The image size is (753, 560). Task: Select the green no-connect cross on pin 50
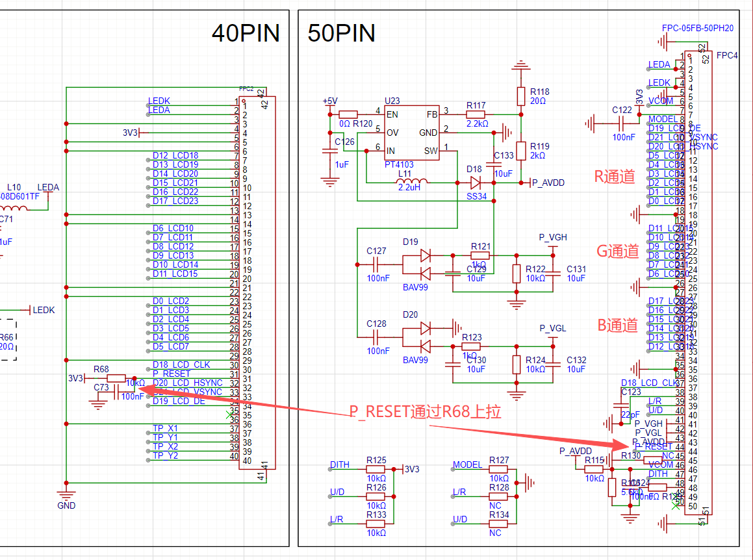coord(676,506)
